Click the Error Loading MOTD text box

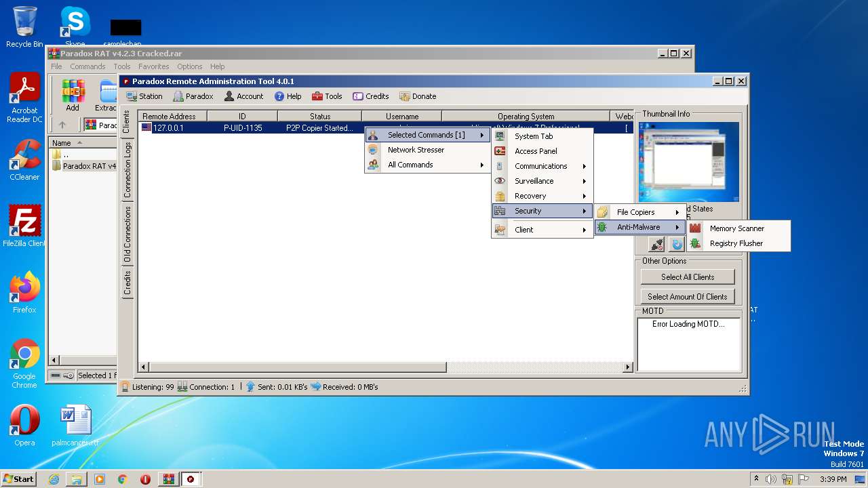[x=688, y=344]
